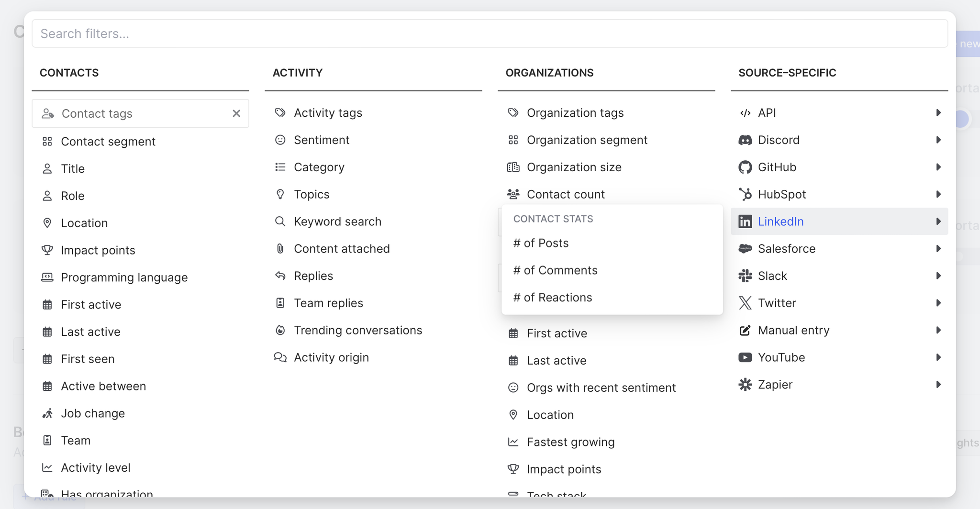The image size is (980, 509).
Task: Open the LinkedIn submenu arrow
Action: [938, 221]
